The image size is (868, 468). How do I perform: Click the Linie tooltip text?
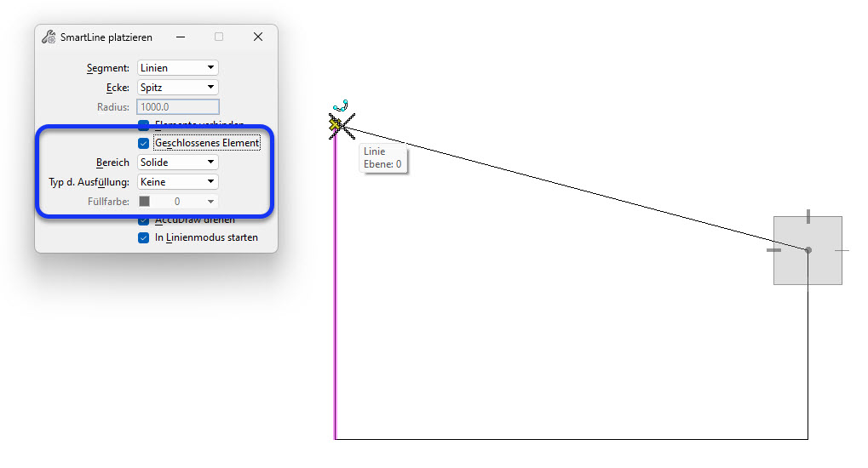point(374,151)
